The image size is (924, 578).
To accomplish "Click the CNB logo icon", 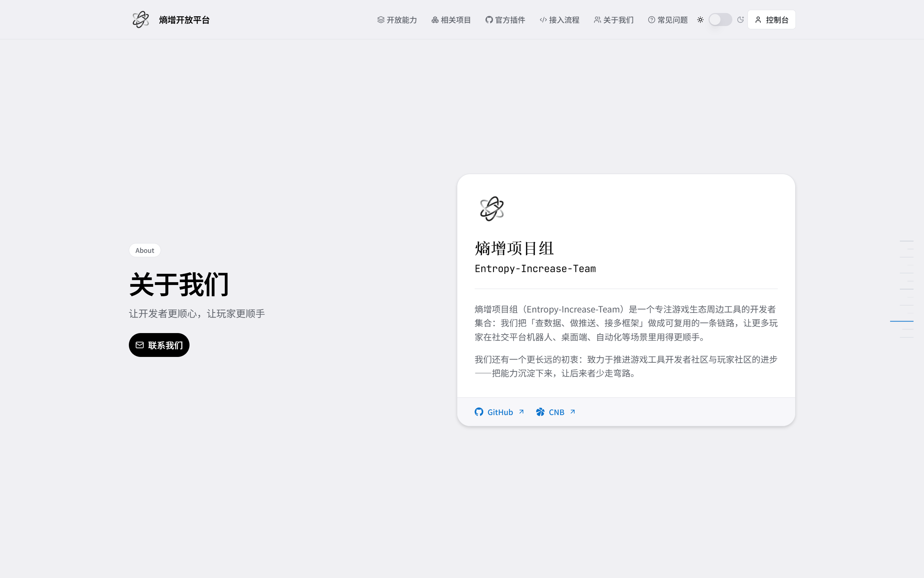I will pos(540,412).
